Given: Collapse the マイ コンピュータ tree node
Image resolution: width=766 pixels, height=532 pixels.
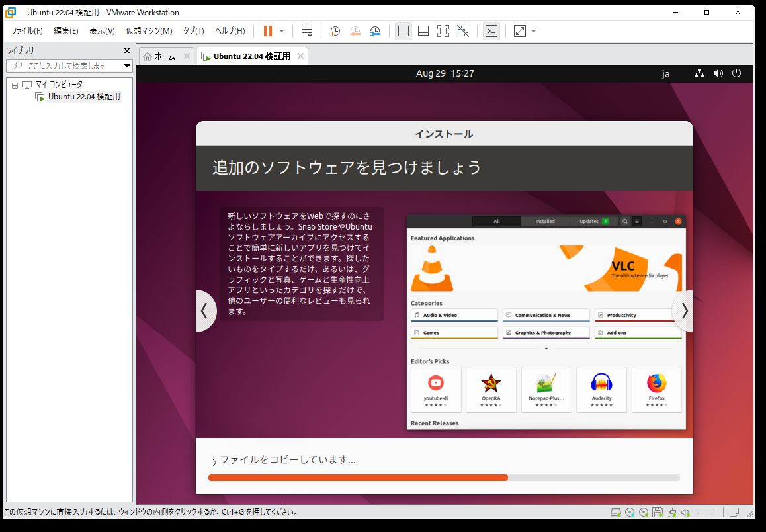Looking at the screenshot, I should [x=15, y=85].
